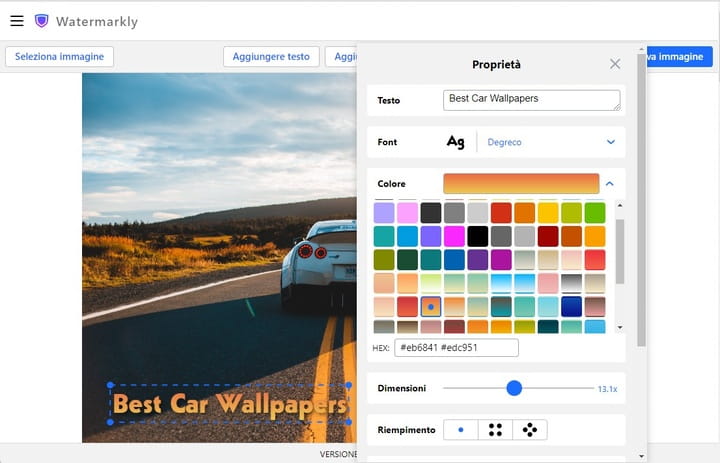The width and height of the screenshot is (720, 463).
Task: Click the blue save immagine button
Action: point(679,56)
